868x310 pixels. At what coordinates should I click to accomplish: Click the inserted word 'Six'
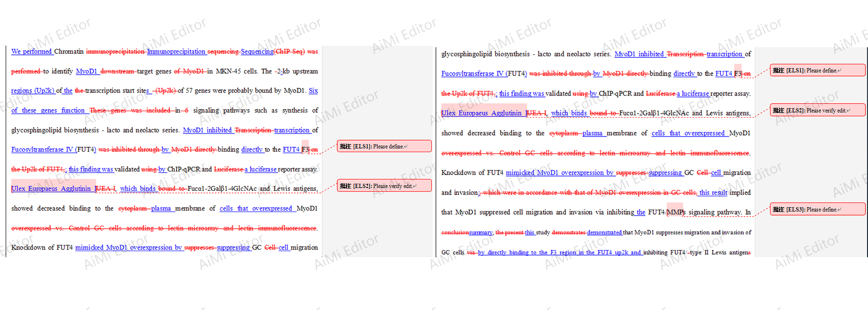[x=314, y=90]
